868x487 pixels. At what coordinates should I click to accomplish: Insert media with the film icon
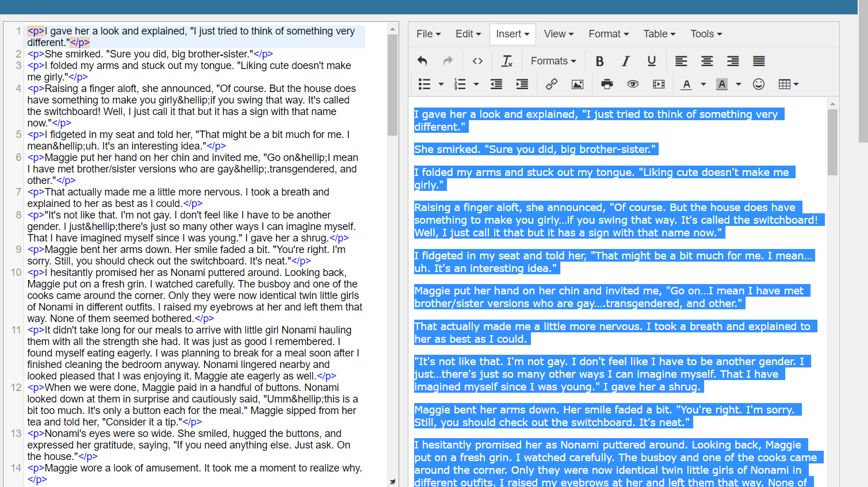tap(659, 85)
